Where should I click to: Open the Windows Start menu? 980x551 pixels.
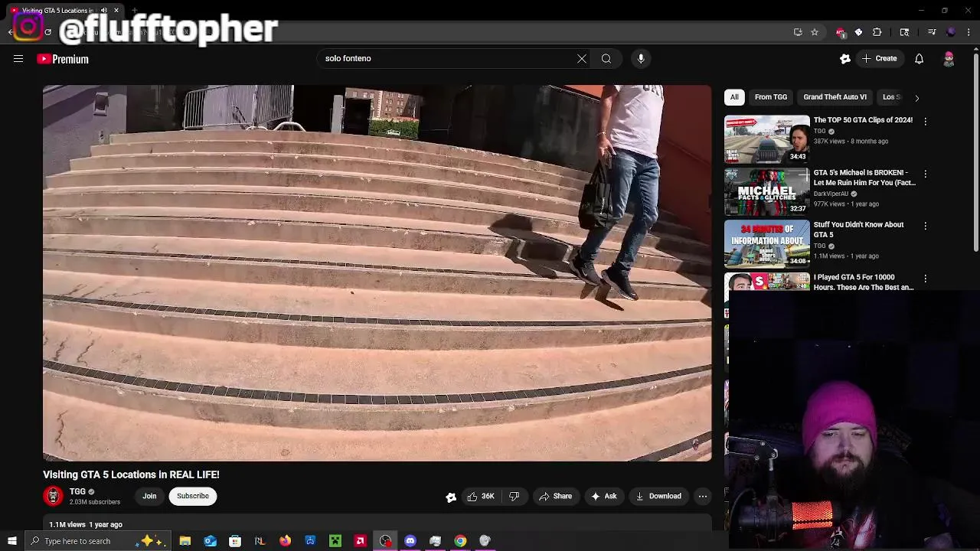click(x=11, y=541)
